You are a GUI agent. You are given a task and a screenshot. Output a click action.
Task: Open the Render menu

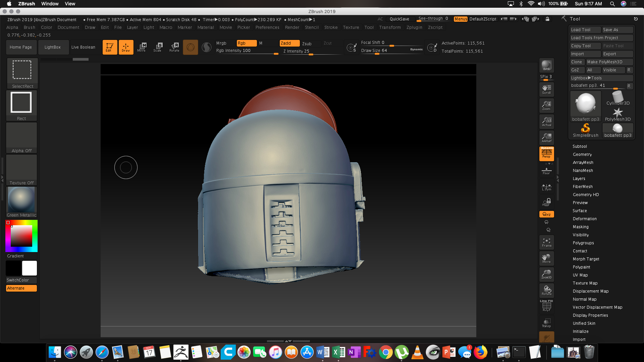pos(292,27)
